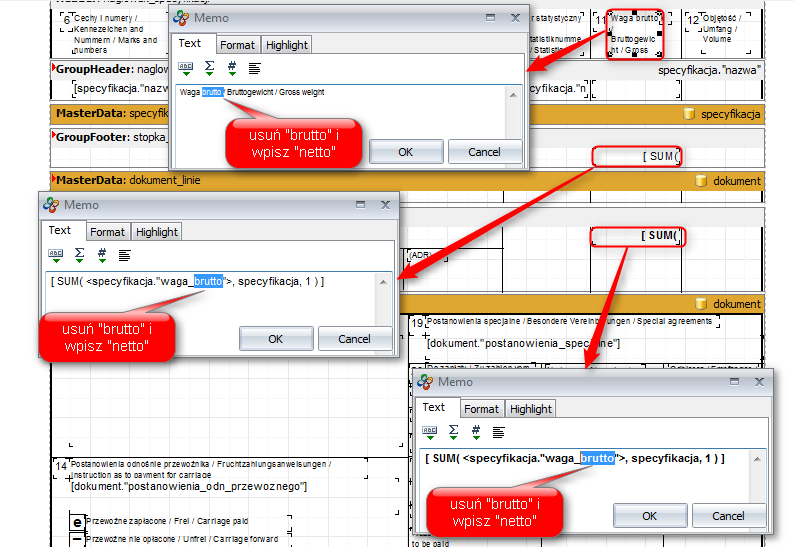Screen dimensions: 794x547
Task: Open Text tab in top Memo window
Action: tap(190, 44)
